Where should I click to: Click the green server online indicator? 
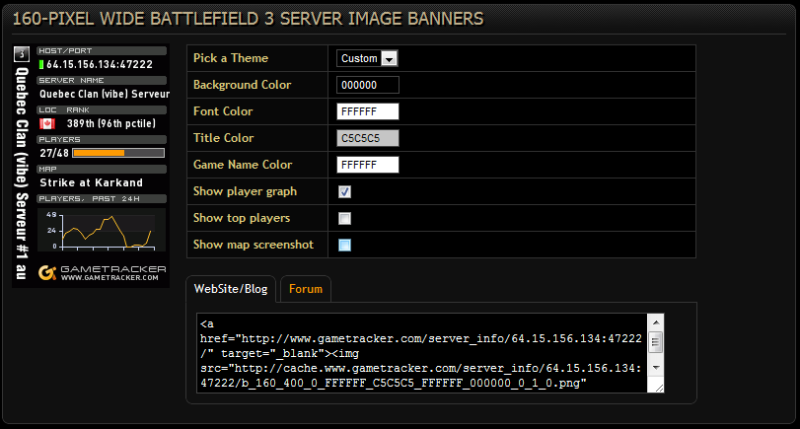click(x=41, y=64)
